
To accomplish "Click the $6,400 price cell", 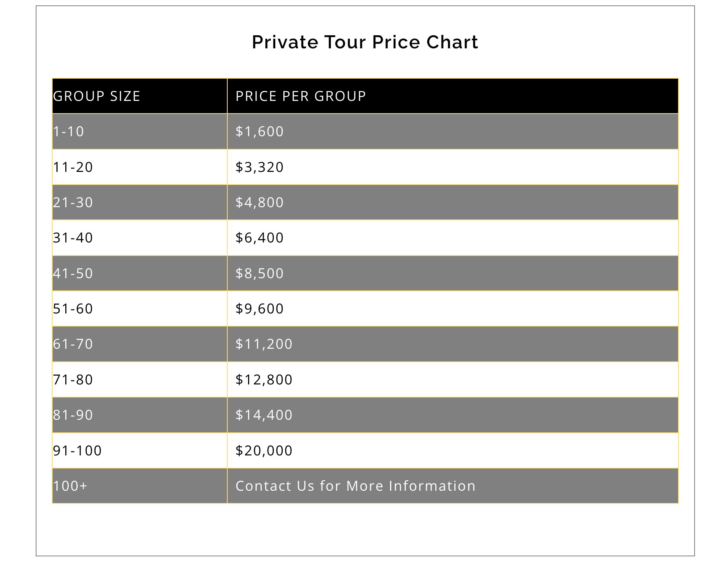I will [x=260, y=238].
